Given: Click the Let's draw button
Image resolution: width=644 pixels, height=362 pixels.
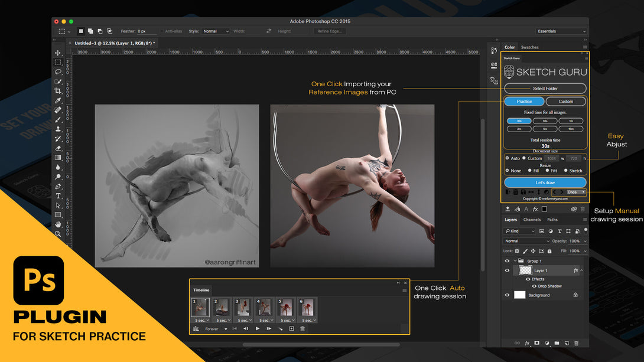Looking at the screenshot, I should (545, 182).
